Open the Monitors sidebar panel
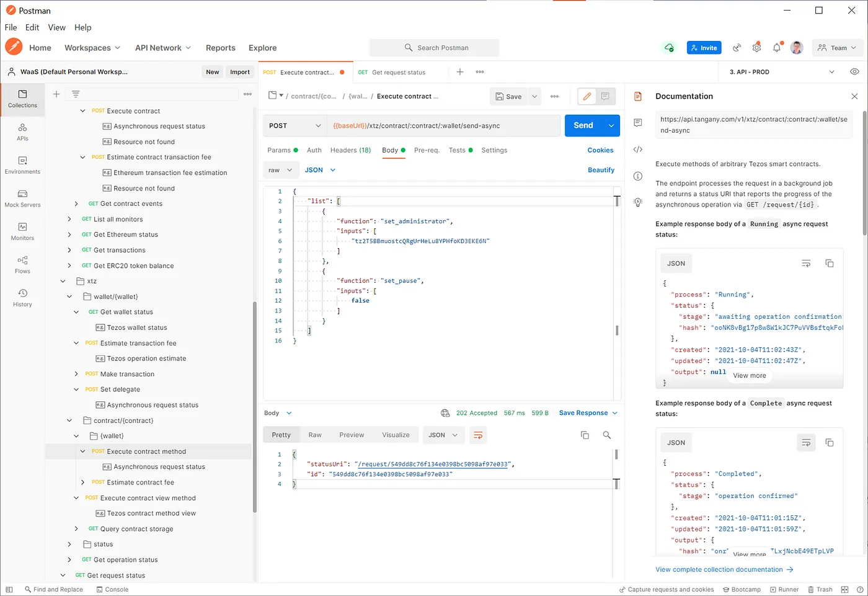Image resolution: width=868 pixels, height=596 pixels. point(22,231)
